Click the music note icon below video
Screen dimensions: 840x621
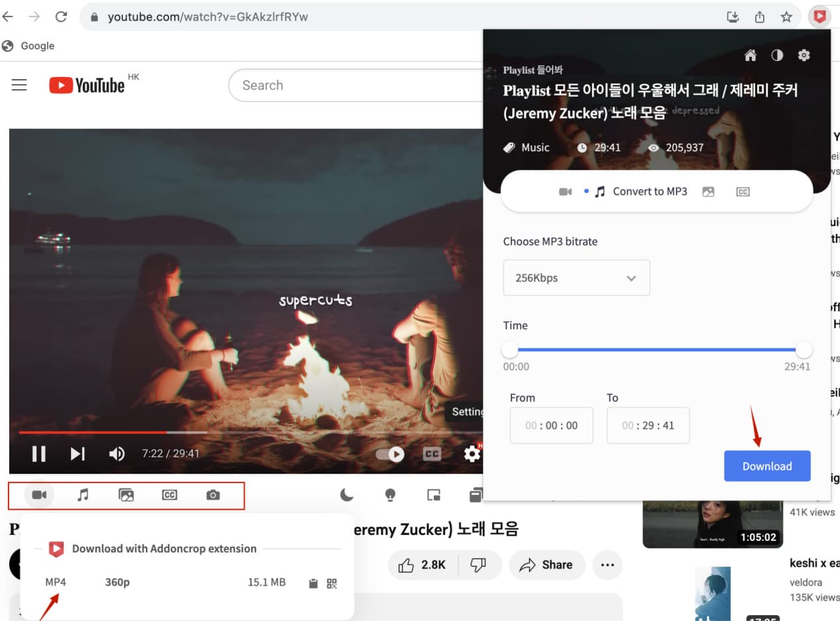click(83, 495)
